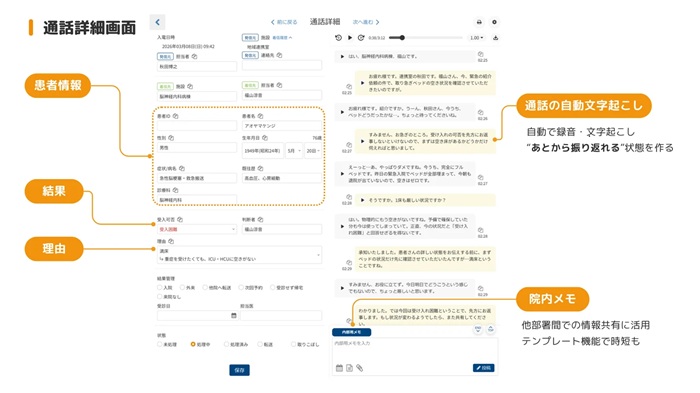The width and height of the screenshot is (700, 393).
Task: Copy the 患者ID field value
Action: 175,116
